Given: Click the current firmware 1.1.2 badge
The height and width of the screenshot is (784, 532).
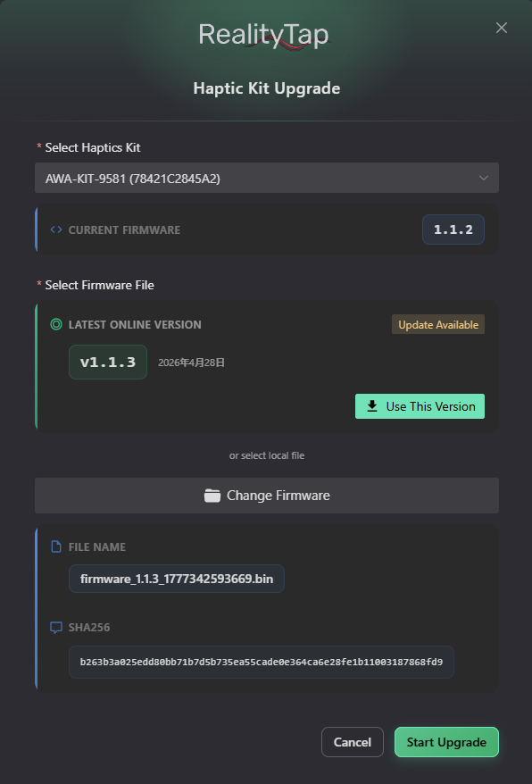Looking at the screenshot, I should click(453, 230).
